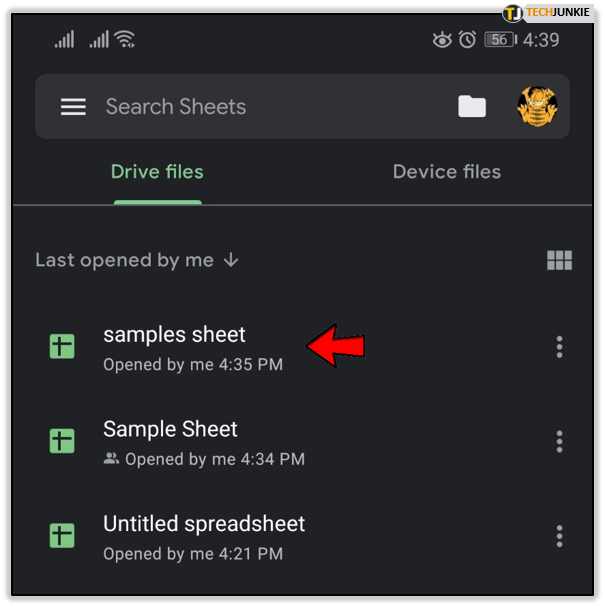Image resolution: width=605 pixels, height=607 pixels.
Task: Tap the Untitled spreadsheet file icon
Action: tap(63, 535)
